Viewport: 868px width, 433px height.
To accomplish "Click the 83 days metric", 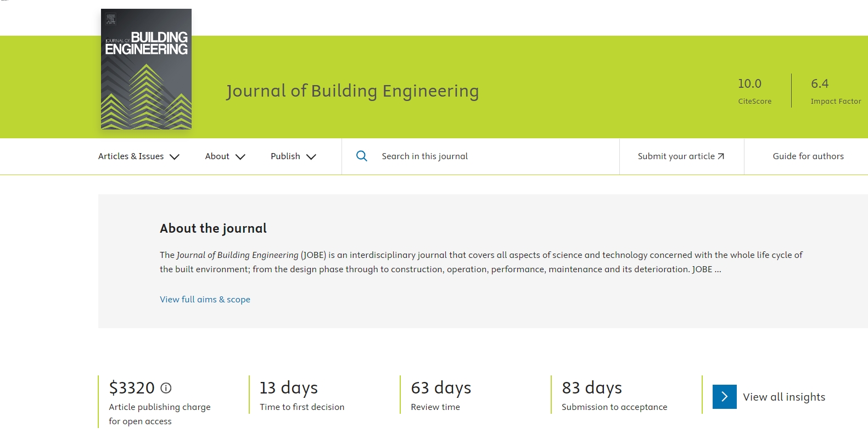I will click(592, 388).
